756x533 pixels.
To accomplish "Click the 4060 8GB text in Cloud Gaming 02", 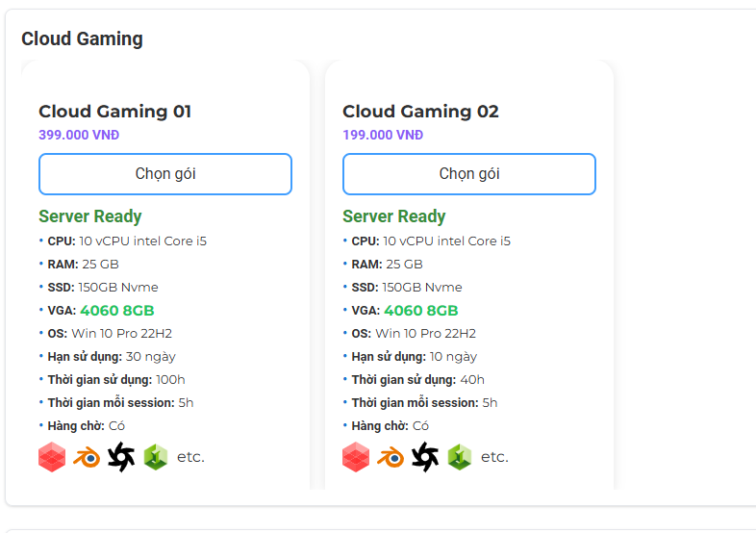I will tap(421, 311).
